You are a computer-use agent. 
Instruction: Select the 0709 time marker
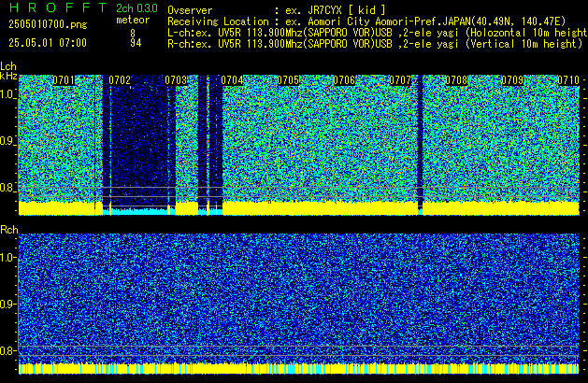pyautogui.click(x=512, y=80)
